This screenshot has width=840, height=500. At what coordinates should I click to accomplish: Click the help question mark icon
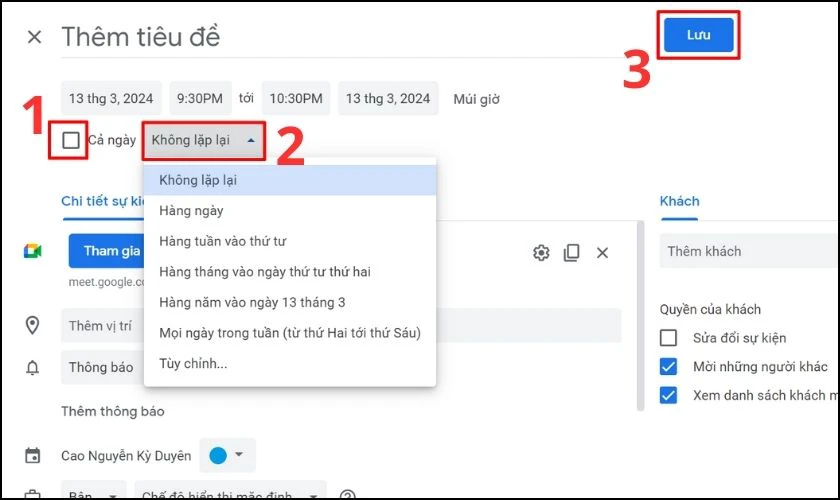pyautogui.click(x=347, y=495)
